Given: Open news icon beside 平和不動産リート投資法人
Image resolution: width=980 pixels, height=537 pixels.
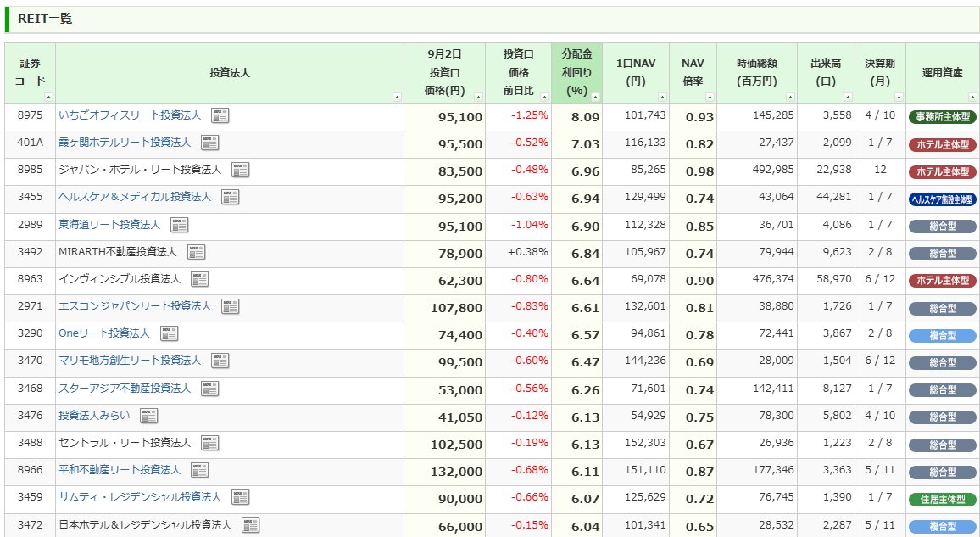Looking at the screenshot, I should pos(199,470).
